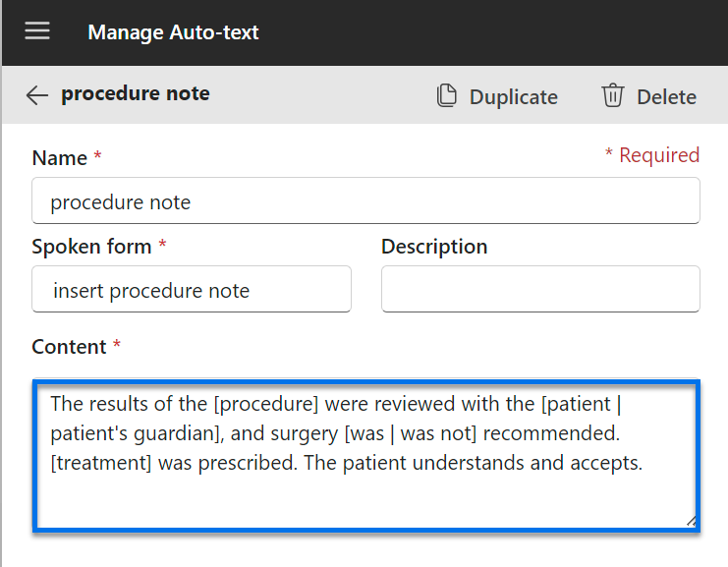Click the Duplicate copy-pages icon
This screenshot has height=567, width=728.
[x=447, y=96]
